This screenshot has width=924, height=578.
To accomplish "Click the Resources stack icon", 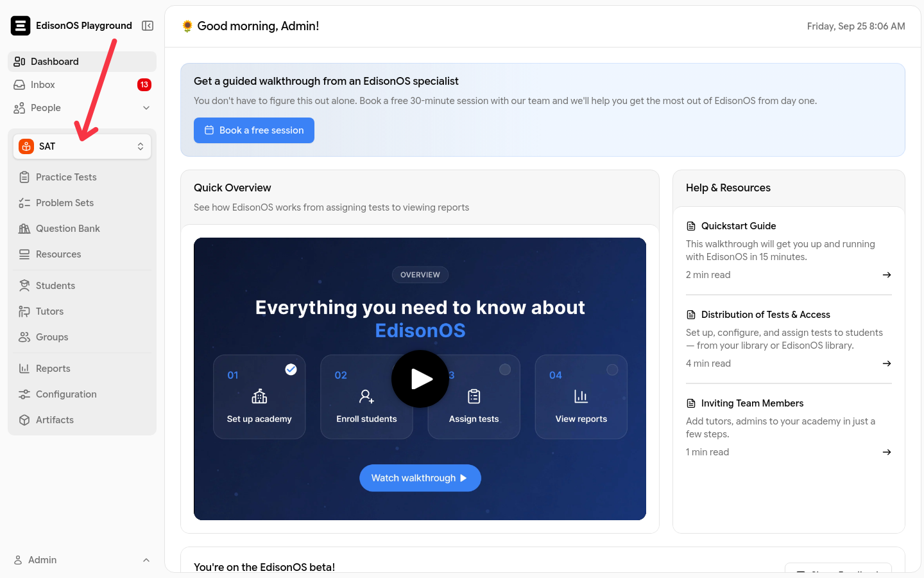I will 24,254.
